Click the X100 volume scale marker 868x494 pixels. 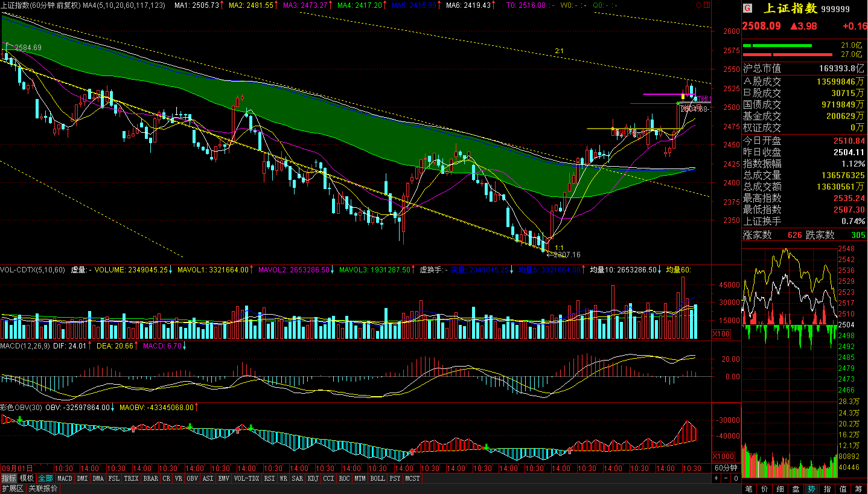(721, 334)
